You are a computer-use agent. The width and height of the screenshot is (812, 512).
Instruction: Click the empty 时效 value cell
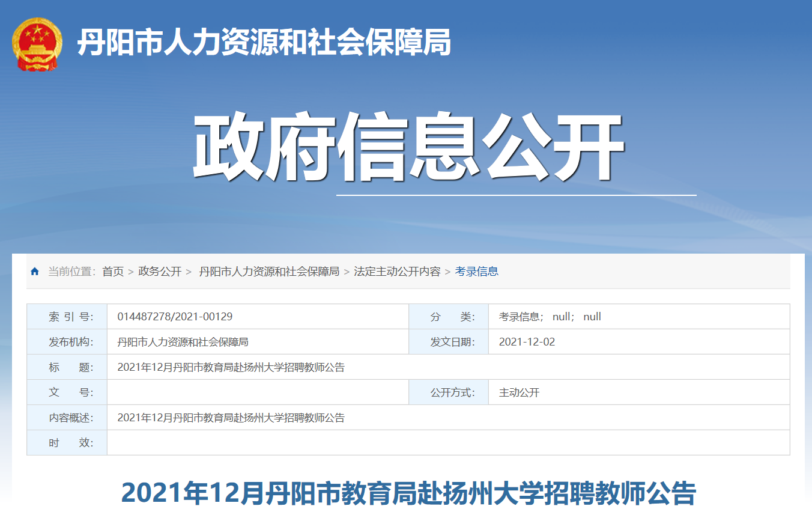448,443
